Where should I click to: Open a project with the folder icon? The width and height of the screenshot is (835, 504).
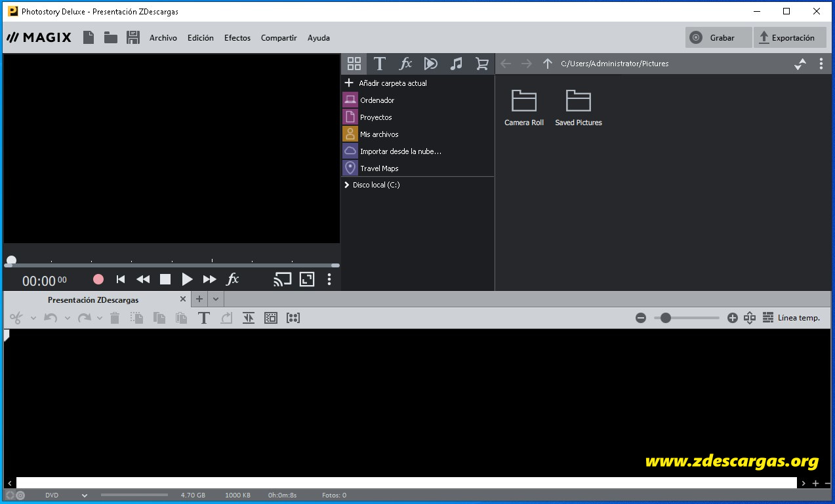[x=111, y=38]
